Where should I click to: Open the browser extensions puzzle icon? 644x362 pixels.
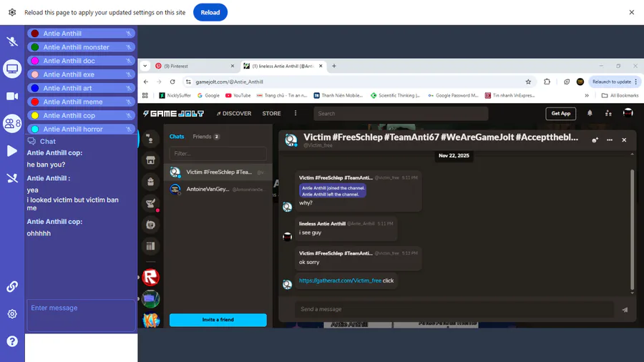point(547,82)
